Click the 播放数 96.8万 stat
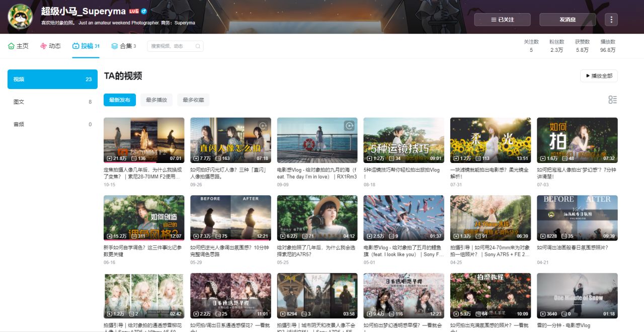 pos(608,46)
